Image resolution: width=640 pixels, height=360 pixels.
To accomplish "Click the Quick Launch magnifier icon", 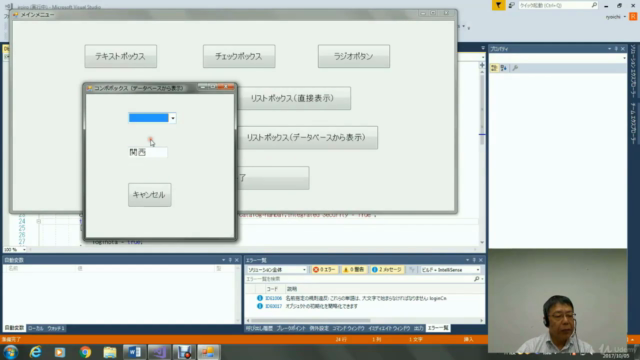I will click(x=594, y=5).
